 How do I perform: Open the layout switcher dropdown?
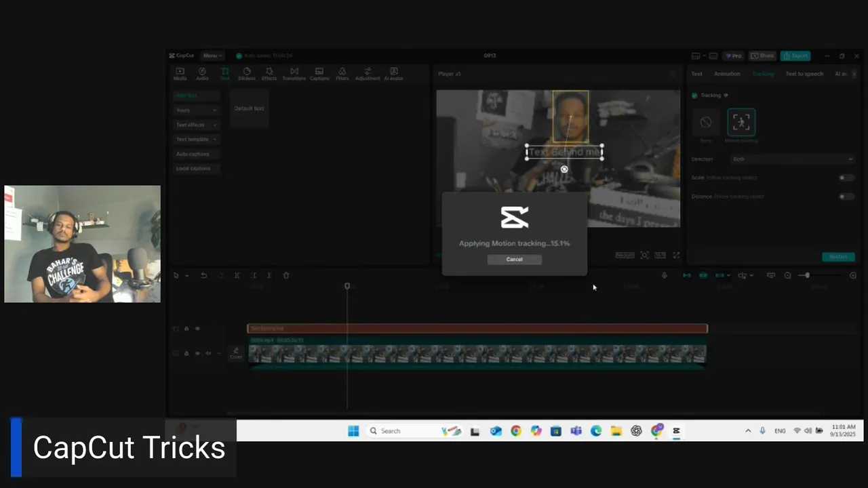tap(698, 56)
